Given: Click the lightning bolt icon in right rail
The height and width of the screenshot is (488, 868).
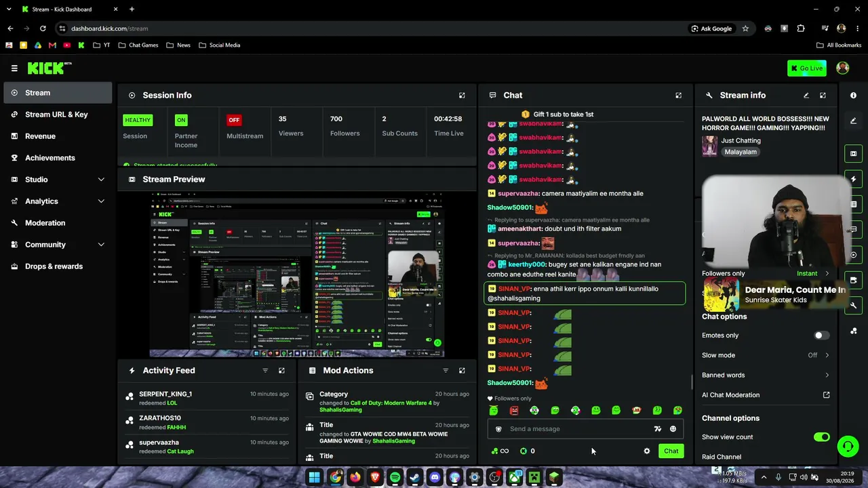Looking at the screenshot, I should coord(853,179).
